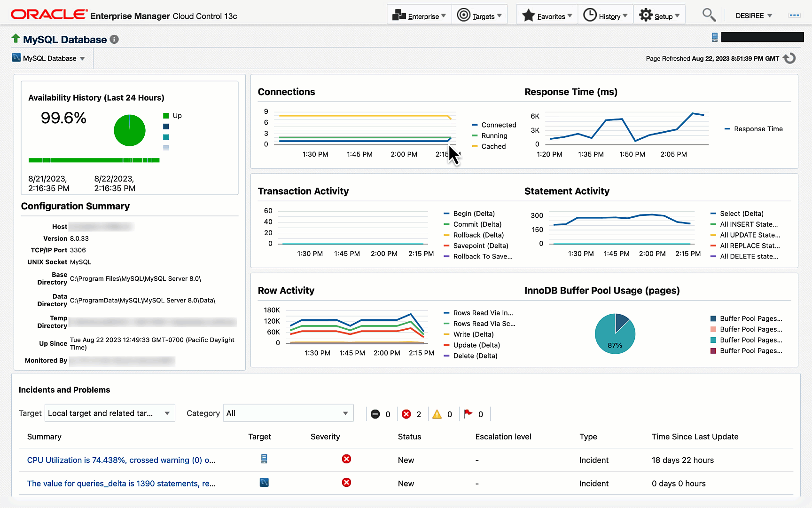Click the accessibility dots icon at top right
This screenshot has height=508, width=812.
794,16
